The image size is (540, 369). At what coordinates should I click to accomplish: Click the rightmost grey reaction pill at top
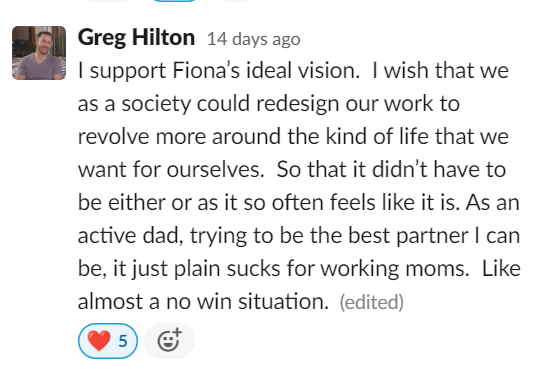click(x=236, y=1)
